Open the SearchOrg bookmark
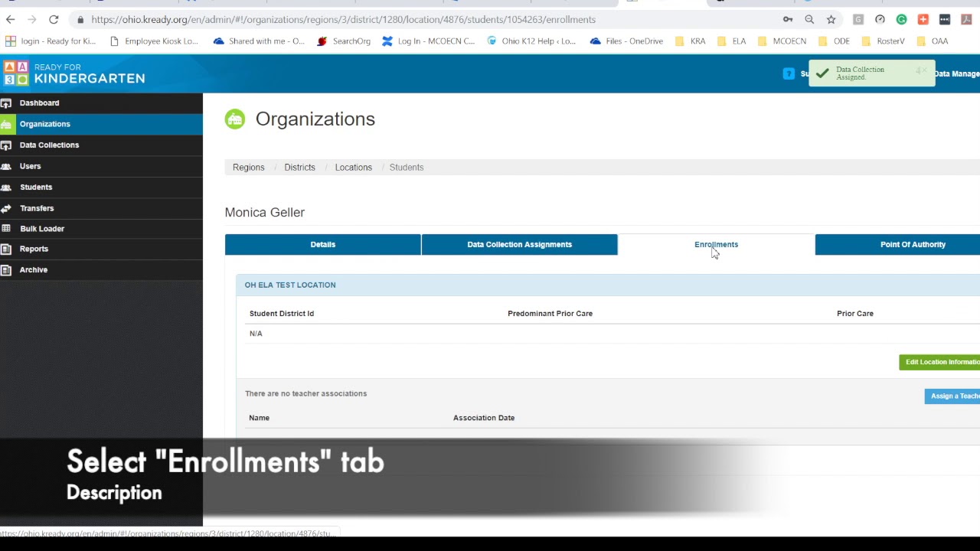The height and width of the screenshot is (551, 980). [x=344, y=41]
